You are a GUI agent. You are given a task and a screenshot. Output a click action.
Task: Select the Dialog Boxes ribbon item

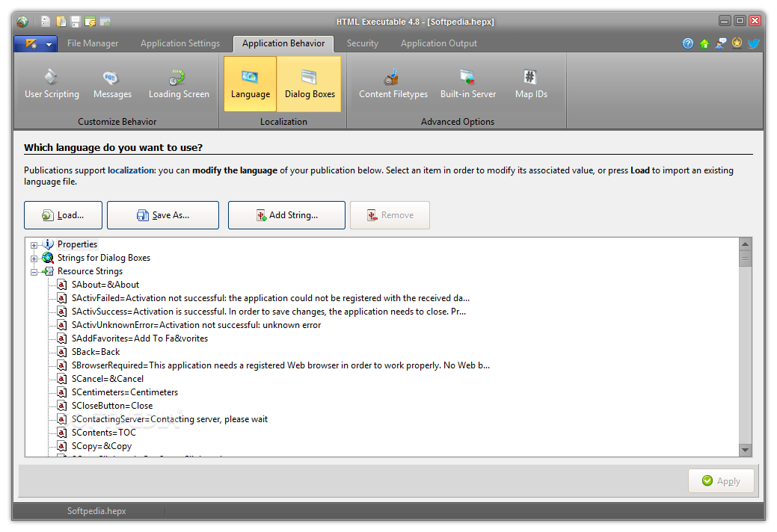(309, 84)
